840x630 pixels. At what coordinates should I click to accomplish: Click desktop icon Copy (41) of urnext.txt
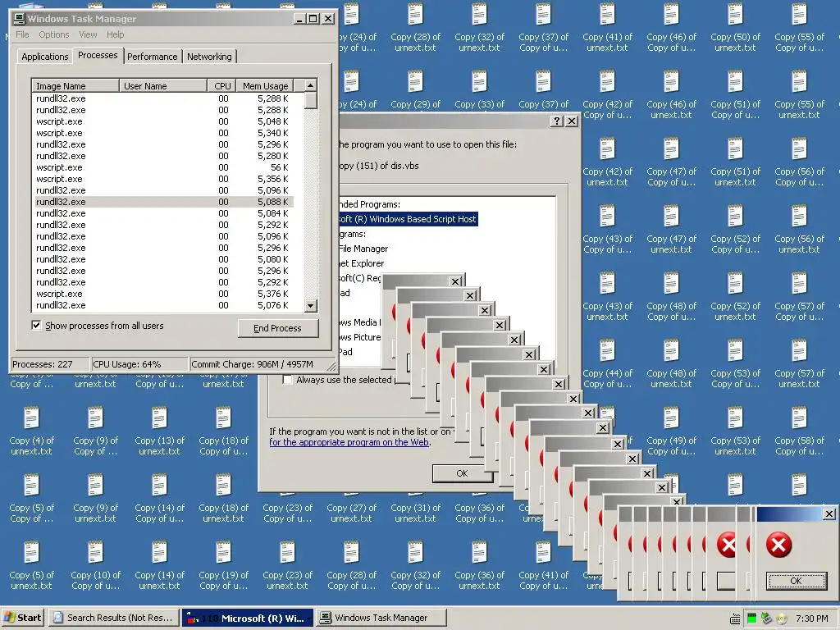(x=607, y=27)
